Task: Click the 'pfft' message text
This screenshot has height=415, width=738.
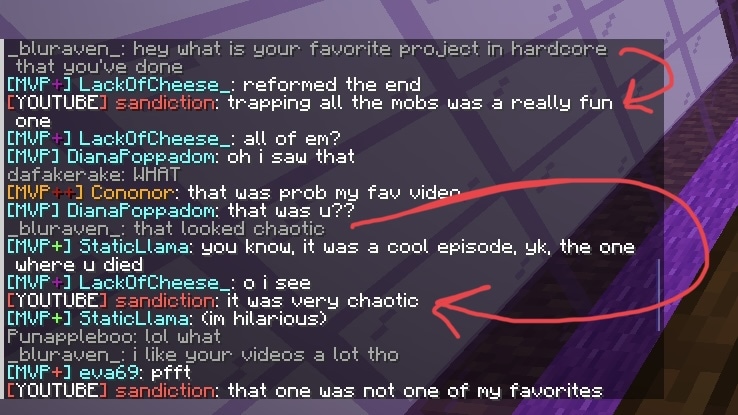Action: [171, 373]
